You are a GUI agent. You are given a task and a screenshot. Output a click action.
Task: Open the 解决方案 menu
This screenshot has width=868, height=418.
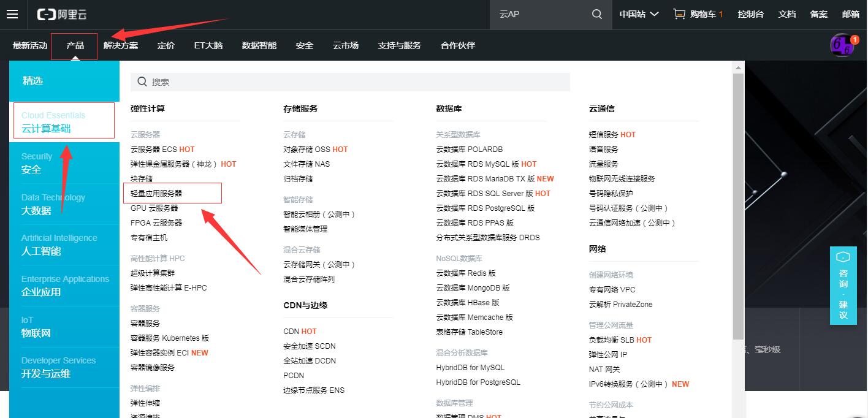tap(121, 45)
